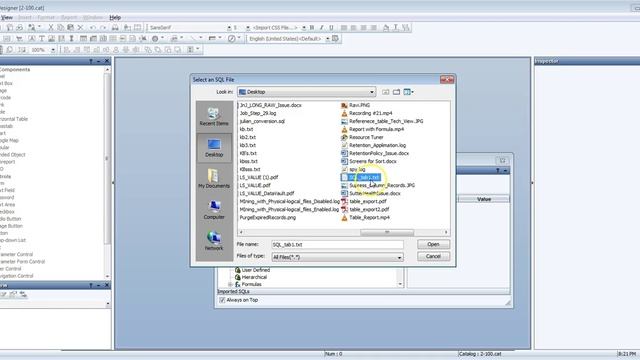This screenshot has width=640, height=360.
Task: Select the file PurgeExpiredRecords.png
Action: pos(267,218)
